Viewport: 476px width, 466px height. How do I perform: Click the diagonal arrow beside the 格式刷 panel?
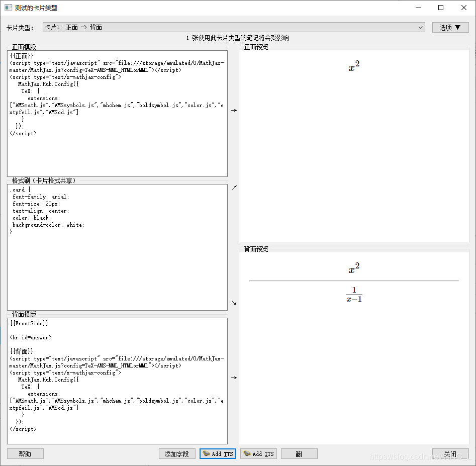click(x=233, y=187)
